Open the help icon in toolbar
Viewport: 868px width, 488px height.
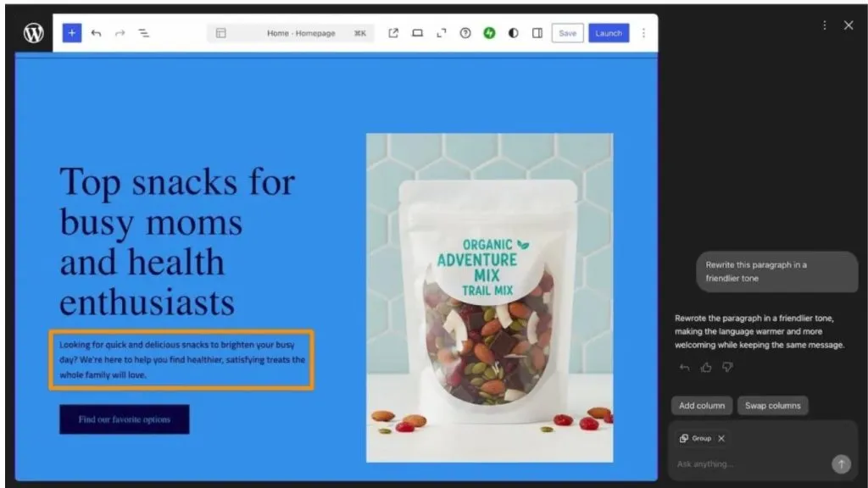[465, 33]
